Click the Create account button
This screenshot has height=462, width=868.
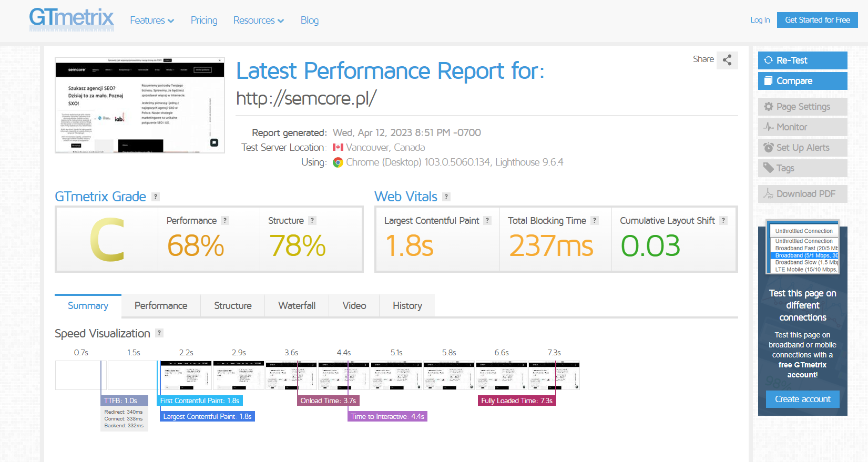tap(803, 399)
